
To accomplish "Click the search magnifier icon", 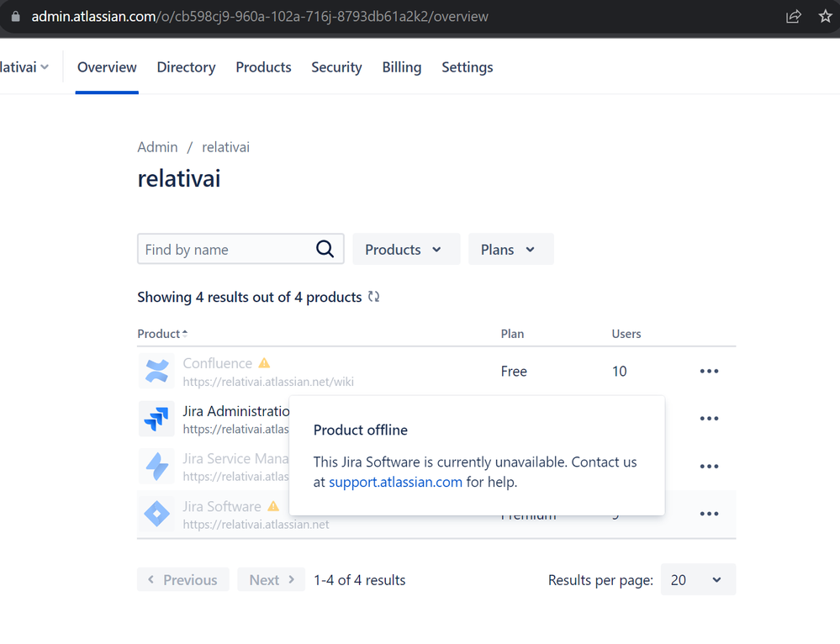I will (x=325, y=249).
